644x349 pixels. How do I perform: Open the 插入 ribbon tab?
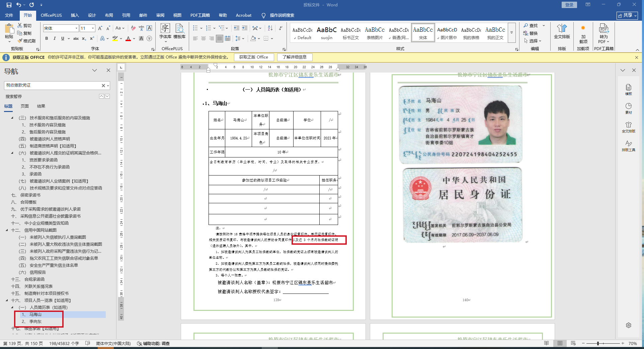tap(75, 15)
